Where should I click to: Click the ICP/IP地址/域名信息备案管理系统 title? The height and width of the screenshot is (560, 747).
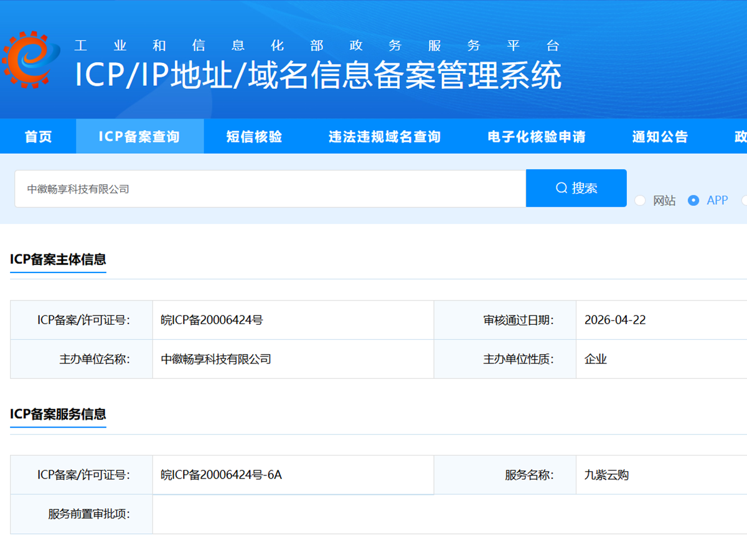(x=318, y=75)
